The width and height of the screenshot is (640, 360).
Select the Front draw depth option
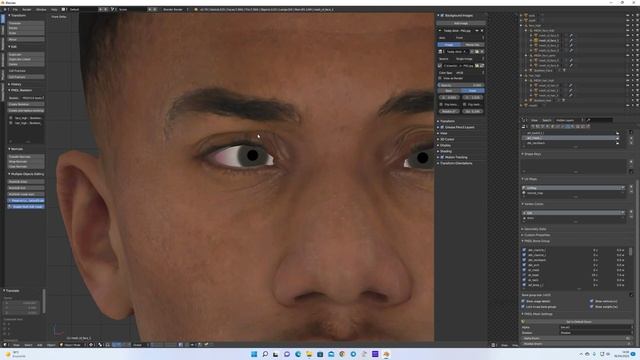472,91
